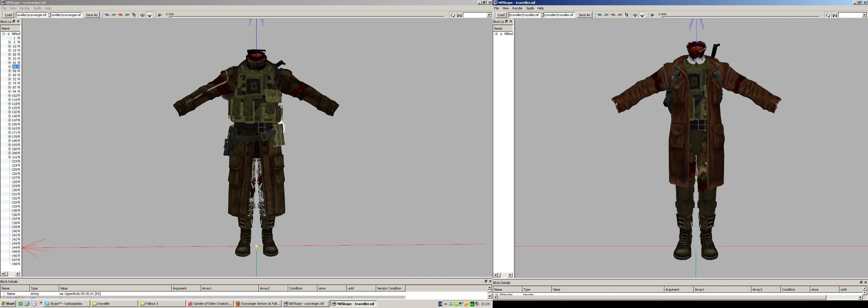Select gray eye view icon in scavanger window
The width and height of the screenshot is (868, 308).
click(x=127, y=15)
